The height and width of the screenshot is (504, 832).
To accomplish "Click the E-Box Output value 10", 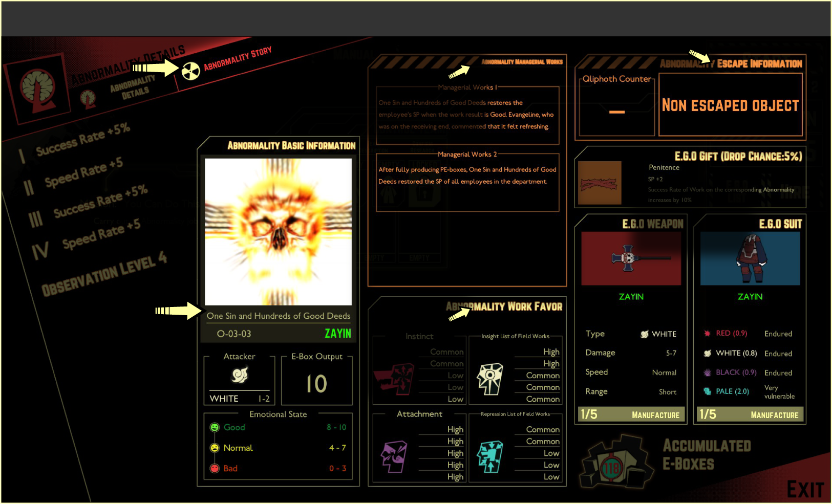I will pyautogui.click(x=317, y=384).
